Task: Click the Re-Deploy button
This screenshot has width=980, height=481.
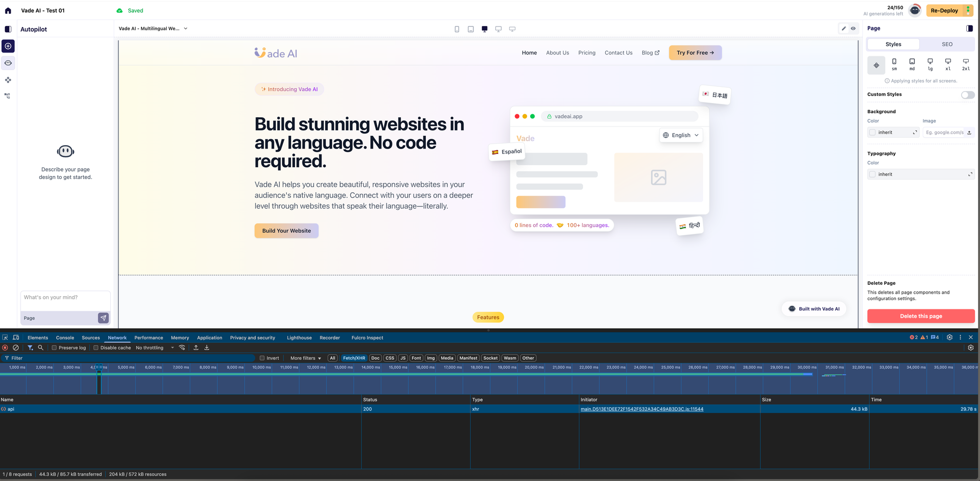Action: click(944, 10)
